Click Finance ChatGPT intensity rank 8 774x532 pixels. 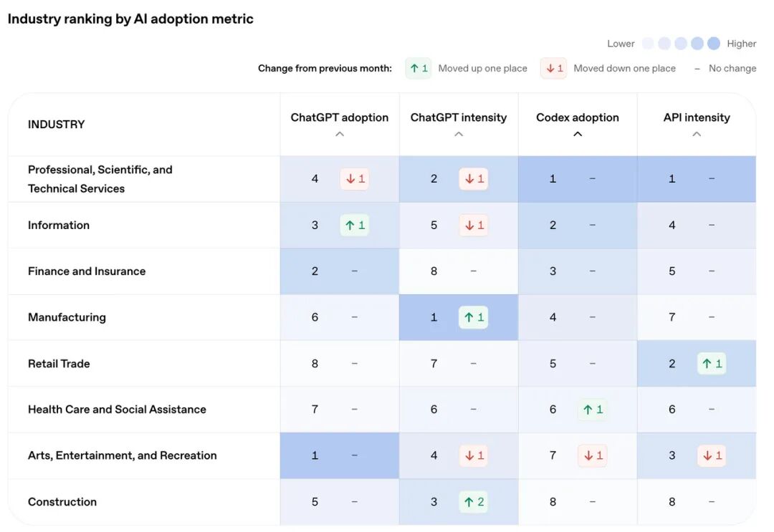(434, 271)
